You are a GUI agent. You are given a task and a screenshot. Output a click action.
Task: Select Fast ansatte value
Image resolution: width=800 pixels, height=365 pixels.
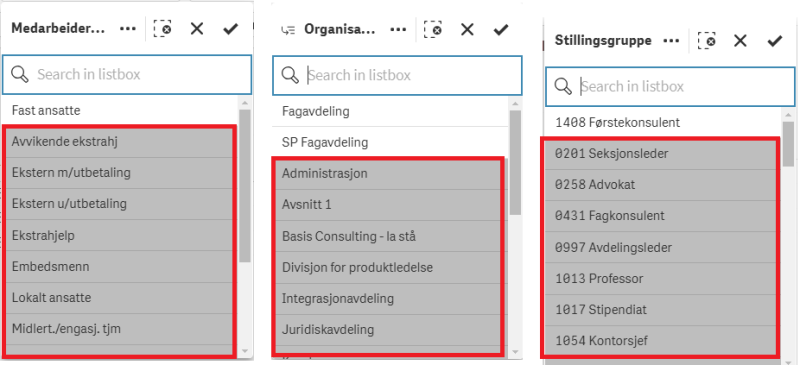(x=120, y=110)
